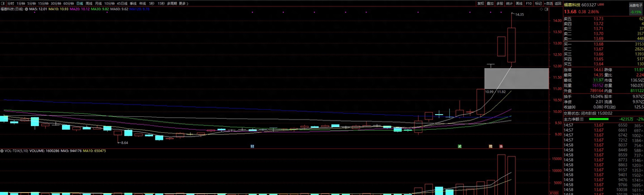Select the 买五 13.64 bid row
The width and height of the screenshot is (644, 195).
coord(603,64)
